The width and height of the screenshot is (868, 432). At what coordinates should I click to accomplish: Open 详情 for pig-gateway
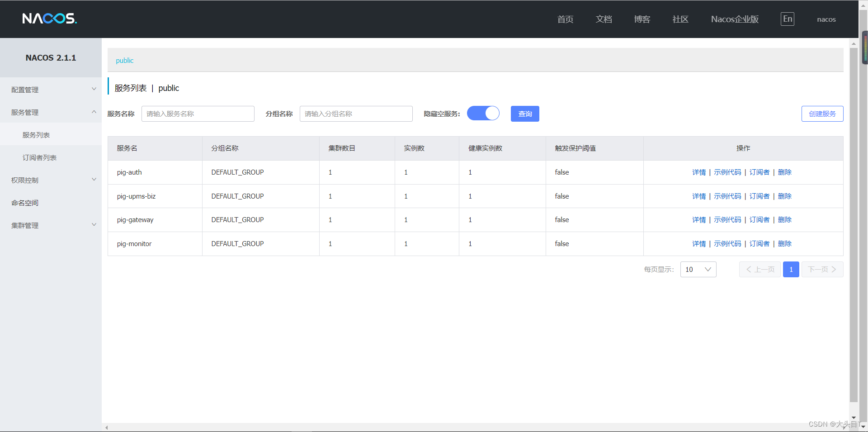pyautogui.click(x=699, y=220)
